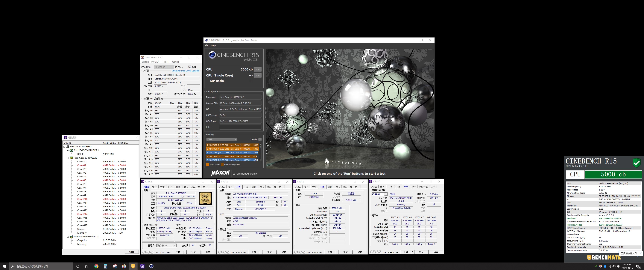
Task: Open Core Temp 工具(T) menu
Action: tap(165, 62)
